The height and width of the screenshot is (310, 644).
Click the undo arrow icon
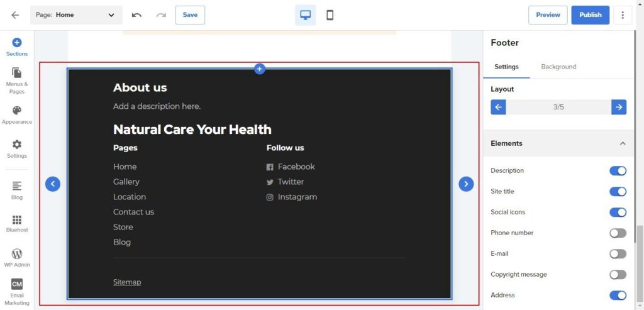coord(136,15)
